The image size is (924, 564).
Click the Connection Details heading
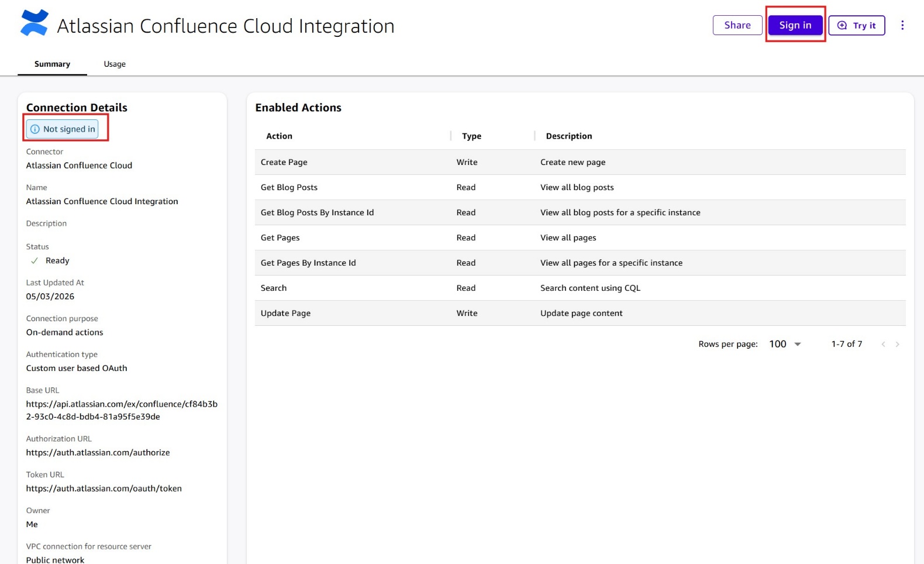pyautogui.click(x=77, y=108)
